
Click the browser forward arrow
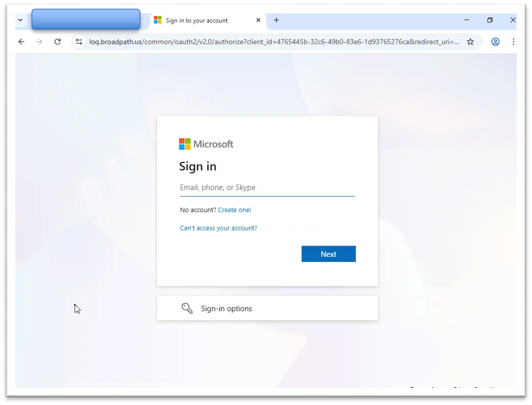coord(39,42)
